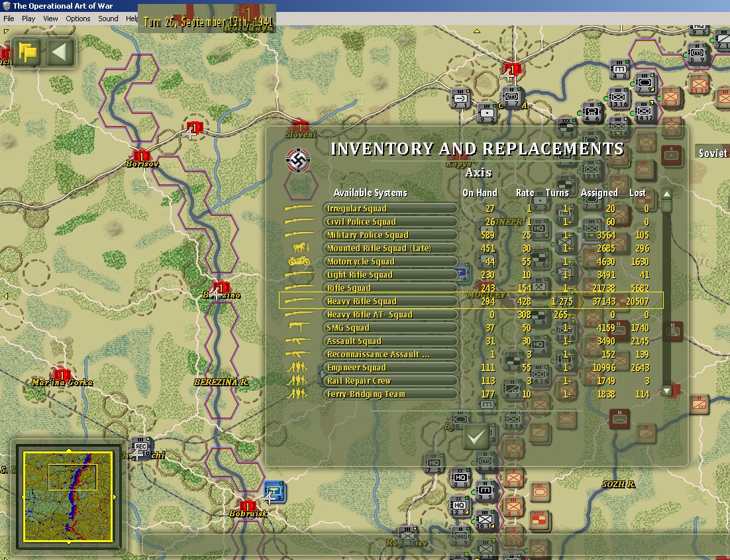The width and height of the screenshot is (730, 560).
Task: Click the Rate column header
Action: (x=525, y=193)
